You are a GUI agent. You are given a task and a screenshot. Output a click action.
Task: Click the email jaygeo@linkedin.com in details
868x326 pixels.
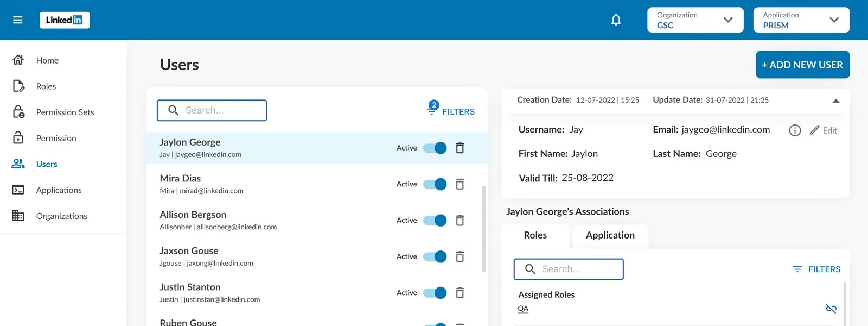[x=725, y=129]
